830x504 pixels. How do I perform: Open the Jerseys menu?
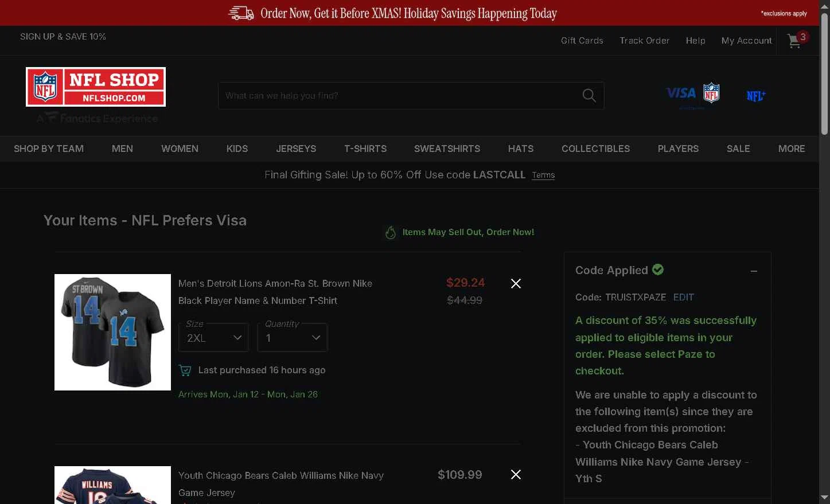296,149
